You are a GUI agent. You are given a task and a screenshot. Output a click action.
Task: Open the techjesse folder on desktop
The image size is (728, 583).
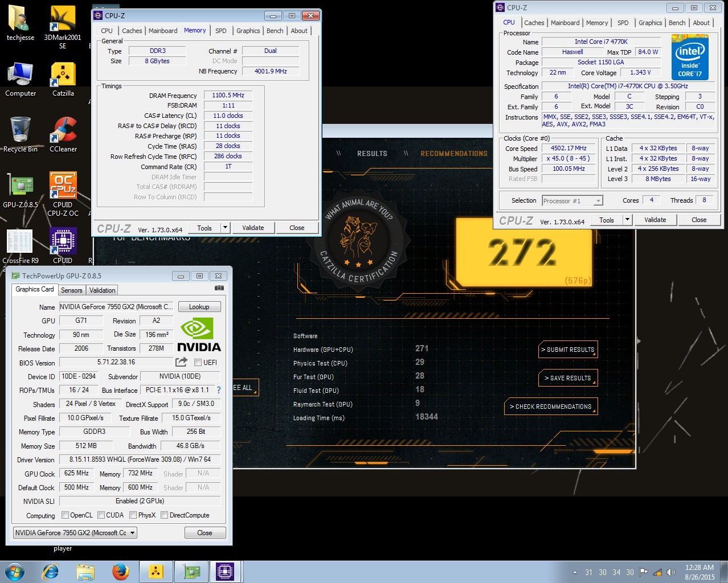[x=21, y=23]
